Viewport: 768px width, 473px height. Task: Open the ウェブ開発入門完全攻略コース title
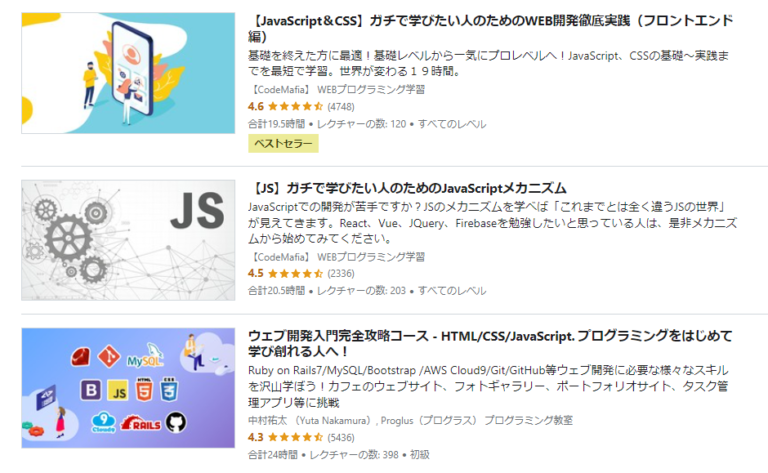(490, 343)
